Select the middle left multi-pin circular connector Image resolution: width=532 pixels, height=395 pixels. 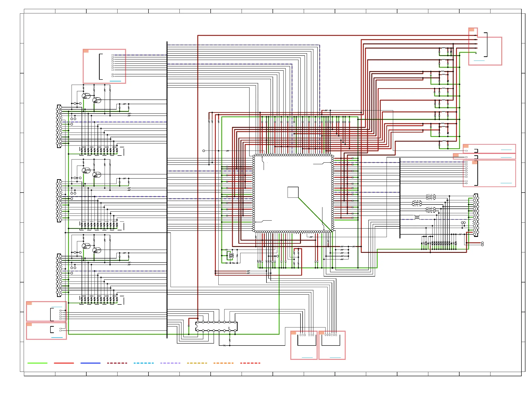tap(59, 201)
